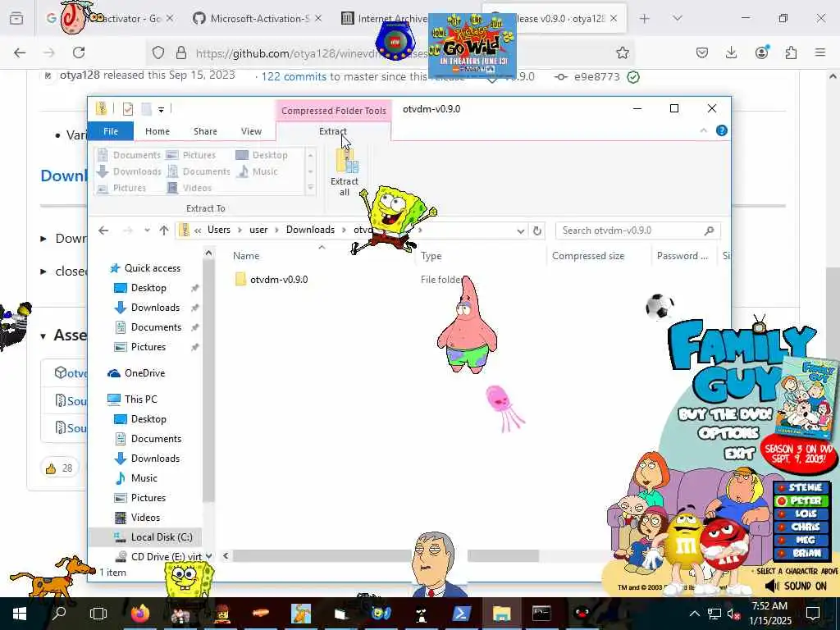Screen dimensions: 840x630
Task: Select pinned Downloads under Quick access
Action: coord(155,308)
